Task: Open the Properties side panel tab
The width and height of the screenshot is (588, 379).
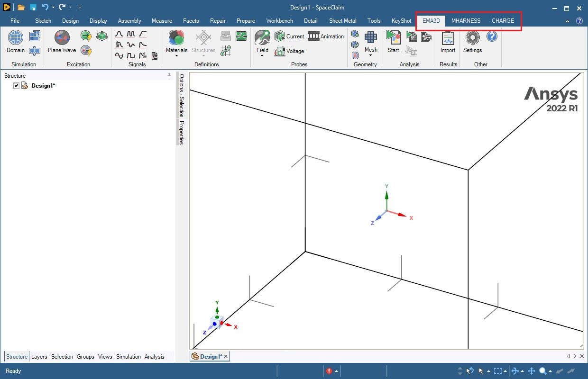Action: (x=182, y=132)
